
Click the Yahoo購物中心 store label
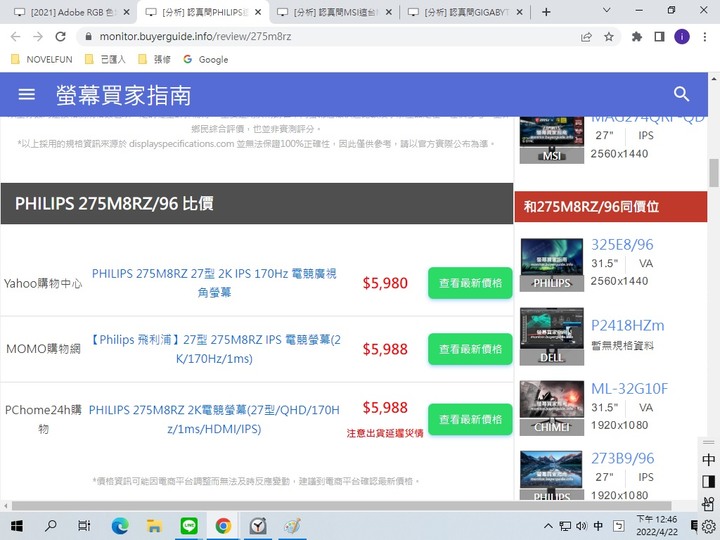click(43, 283)
